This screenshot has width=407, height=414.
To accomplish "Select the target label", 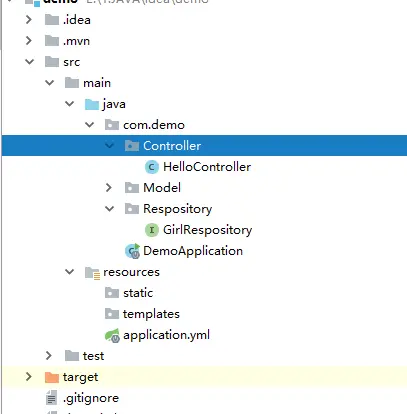I will point(80,377).
